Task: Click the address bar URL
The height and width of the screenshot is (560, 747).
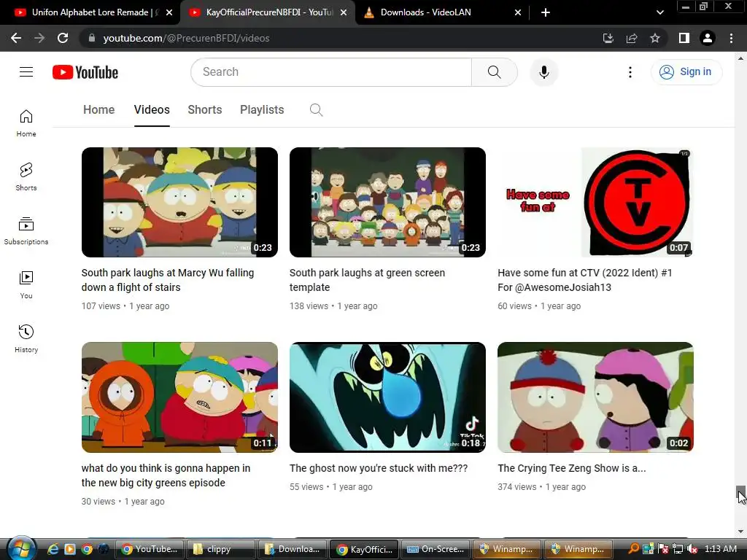Action: tap(186, 38)
